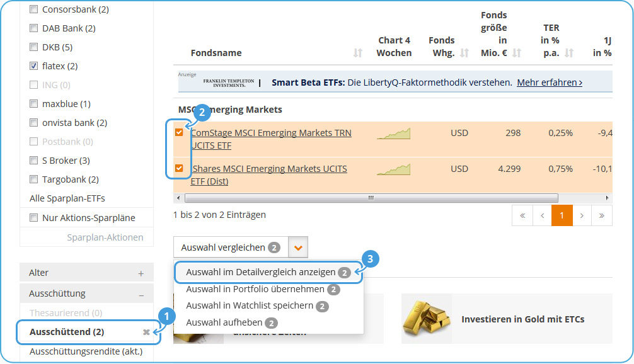Sort by Fondsgröße column arrows
The image size is (634, 364).
tap(517, 53)
